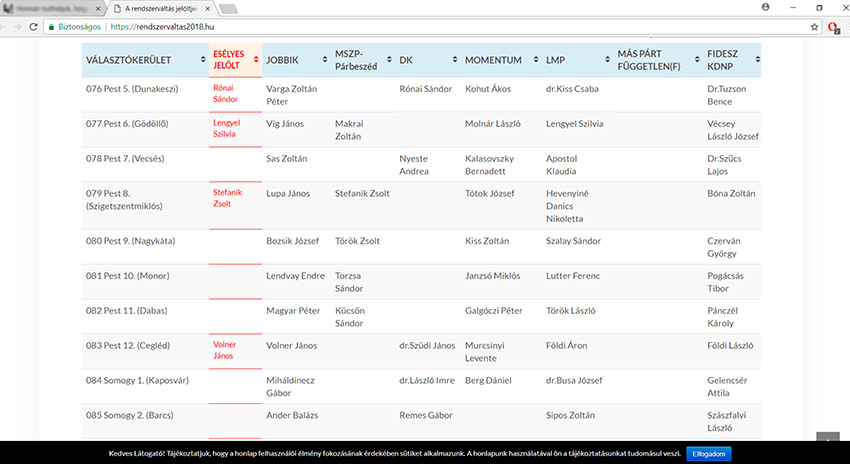Click 'Pogácsás Tibor' Fidesz candidate
The image size is (850, 464).
[725, 282]
